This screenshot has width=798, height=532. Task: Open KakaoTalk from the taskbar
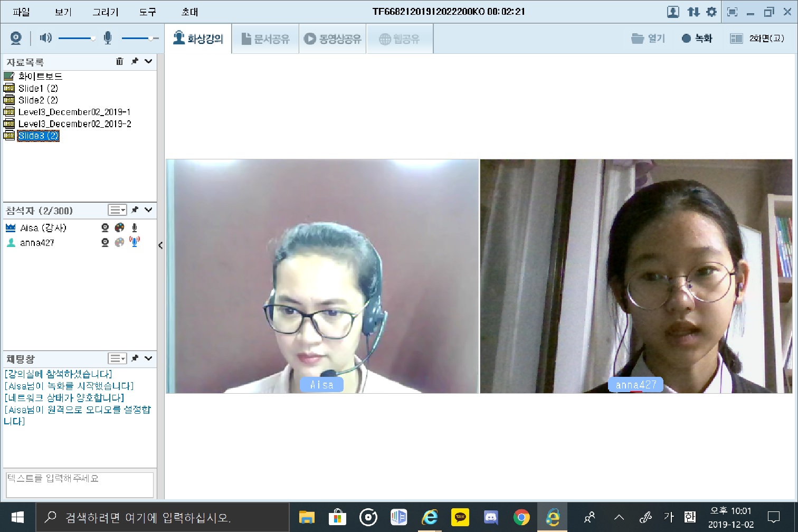[x=460, y=517]
